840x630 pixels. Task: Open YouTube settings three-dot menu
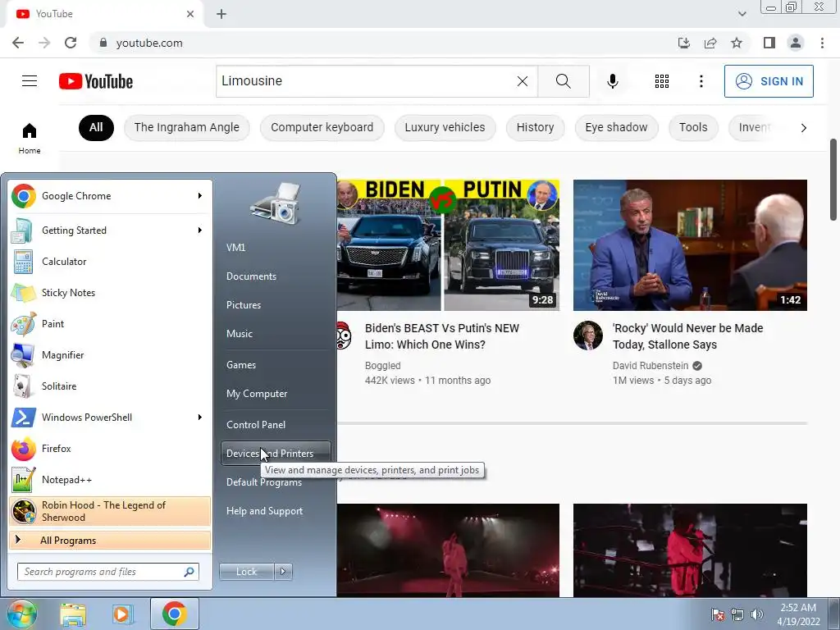(x=701, y=81)
